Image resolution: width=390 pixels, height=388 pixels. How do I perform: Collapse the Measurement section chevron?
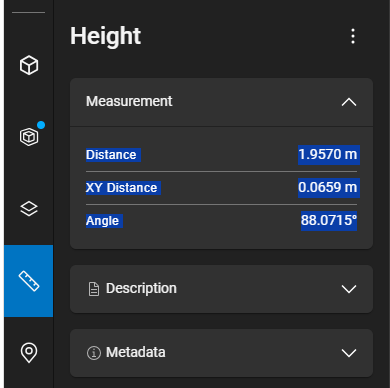coord(349,102)
